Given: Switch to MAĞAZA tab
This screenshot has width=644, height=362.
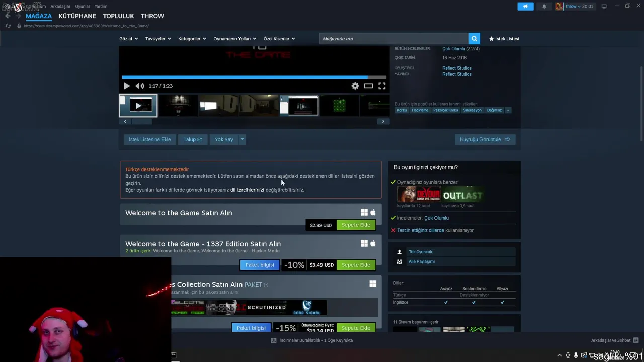Looking at the screenshot, I should (39, 16).
